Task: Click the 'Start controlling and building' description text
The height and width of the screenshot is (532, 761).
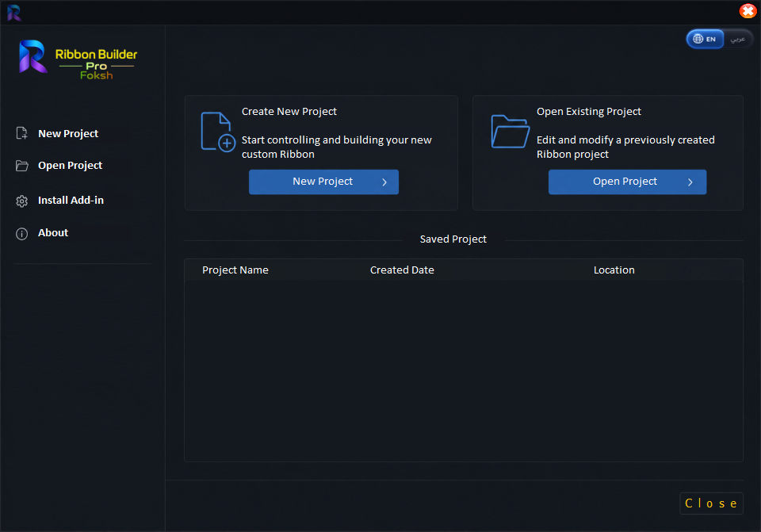Action: 336,147
